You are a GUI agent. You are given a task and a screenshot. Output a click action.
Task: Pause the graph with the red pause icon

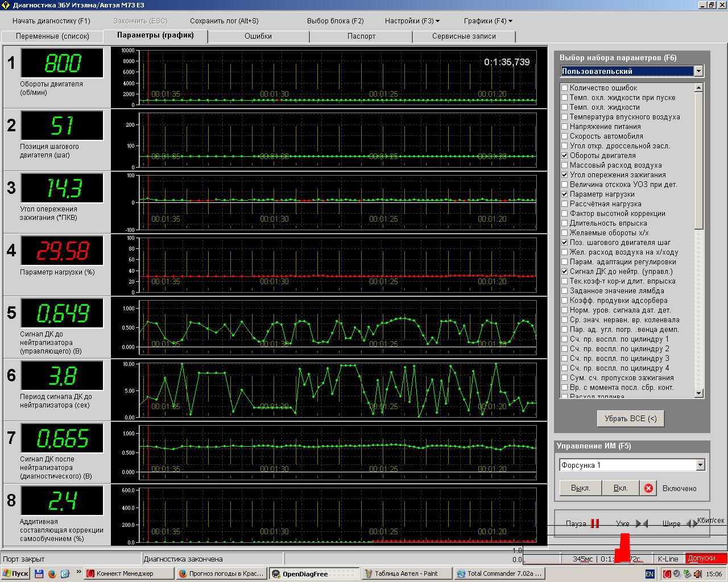594,523
